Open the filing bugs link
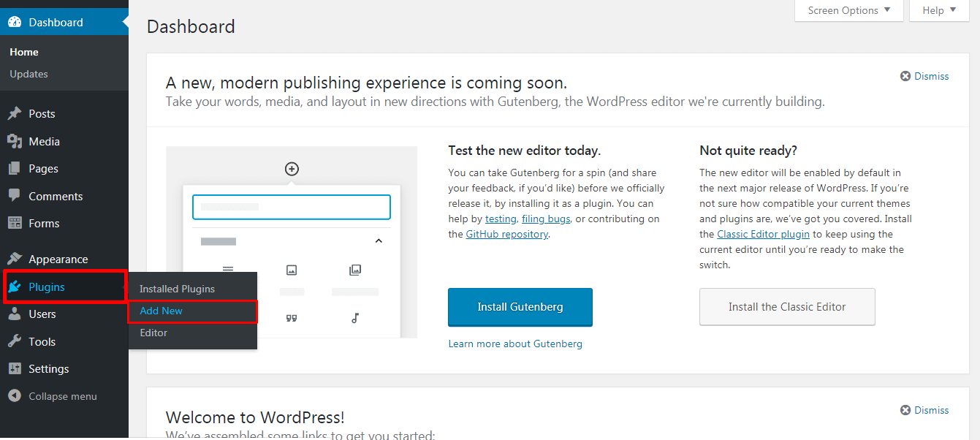The width and height of the screenshot is (980, 440). coord(547,219)
